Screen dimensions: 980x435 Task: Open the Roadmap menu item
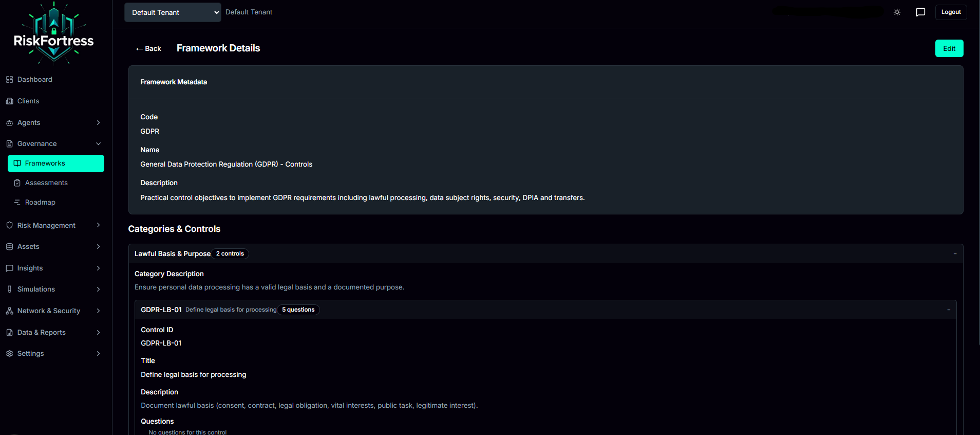click(40, 203)
